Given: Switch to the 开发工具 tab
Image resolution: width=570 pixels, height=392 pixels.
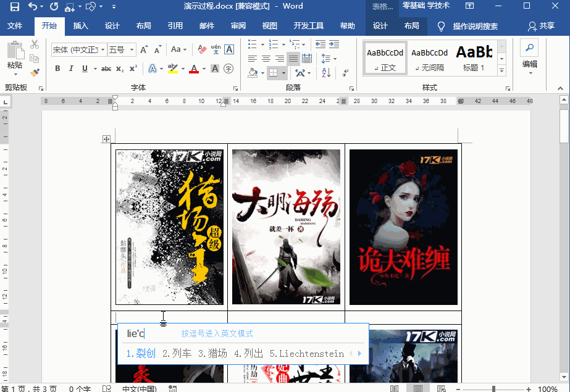Looking at the screenshot, I should point(308,26).
